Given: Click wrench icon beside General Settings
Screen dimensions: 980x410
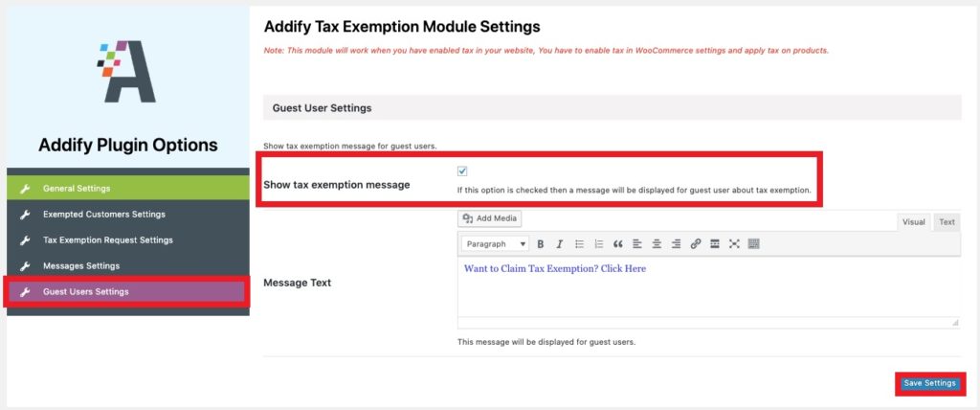Looking at the screenshot, I should pos(25,189).
